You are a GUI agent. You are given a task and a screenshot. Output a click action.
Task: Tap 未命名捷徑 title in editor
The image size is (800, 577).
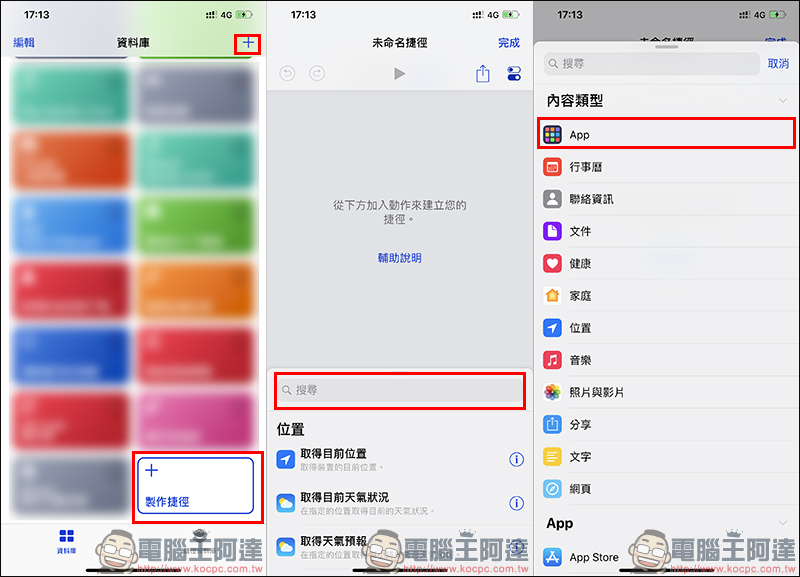[399, 43]
